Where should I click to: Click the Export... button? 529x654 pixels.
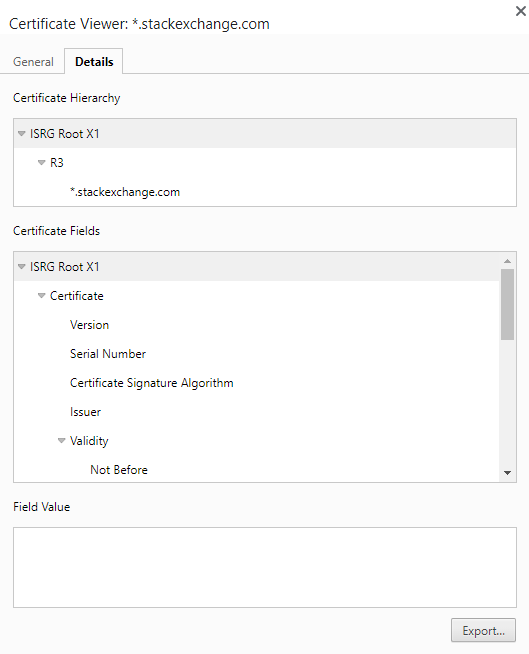point(483,630)
